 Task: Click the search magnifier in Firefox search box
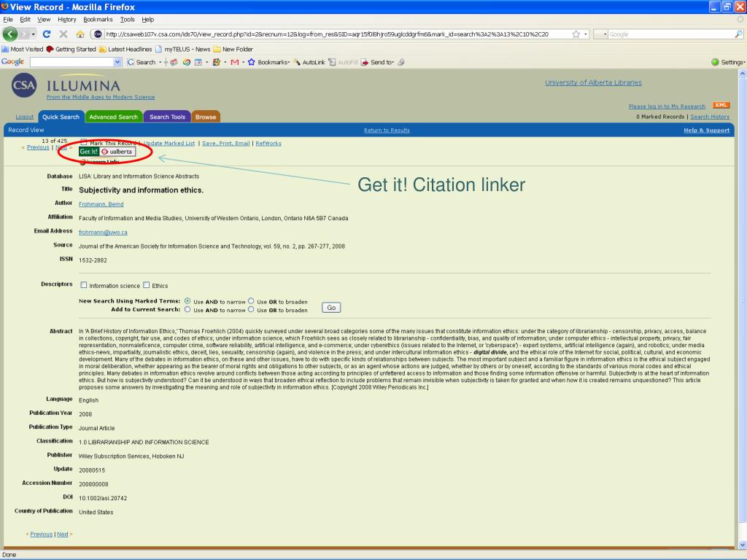click(x=738, y=34)
